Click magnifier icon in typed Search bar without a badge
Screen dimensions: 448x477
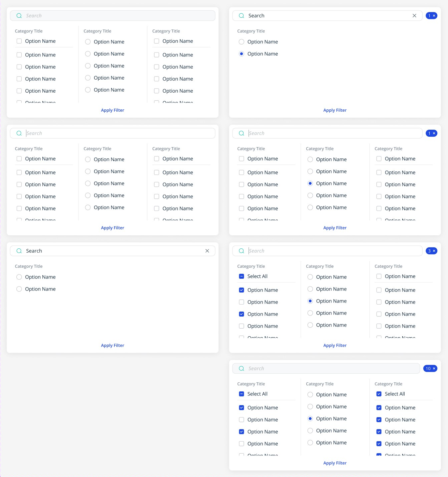[19, 251]
